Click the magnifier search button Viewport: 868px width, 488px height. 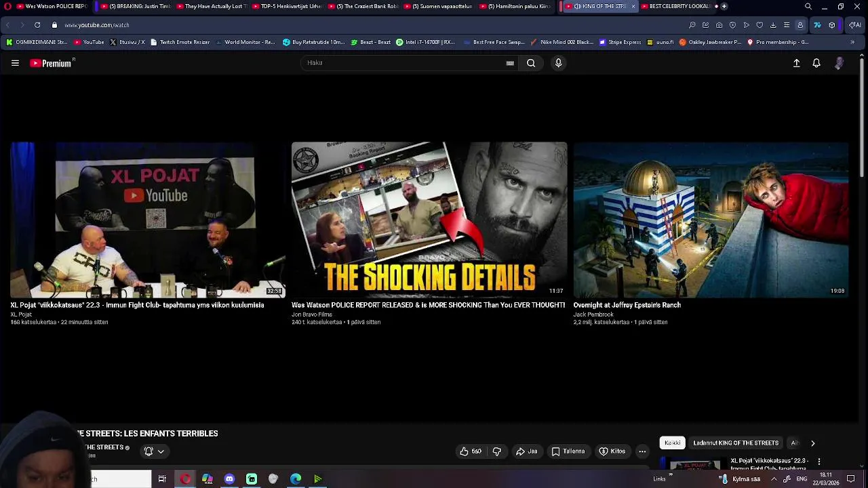pyautogui.click(x=531, y=63)
